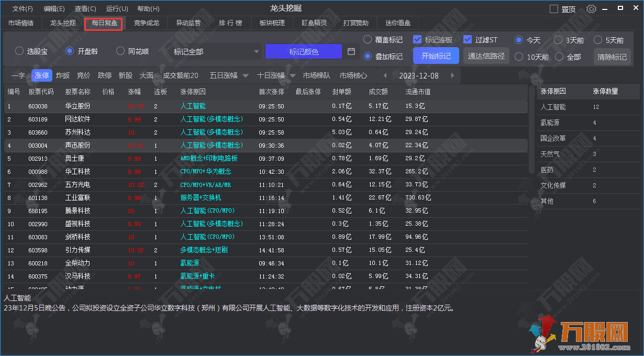
Task: Switch to 打赏赞助 tab
Action: coord(356,23)
